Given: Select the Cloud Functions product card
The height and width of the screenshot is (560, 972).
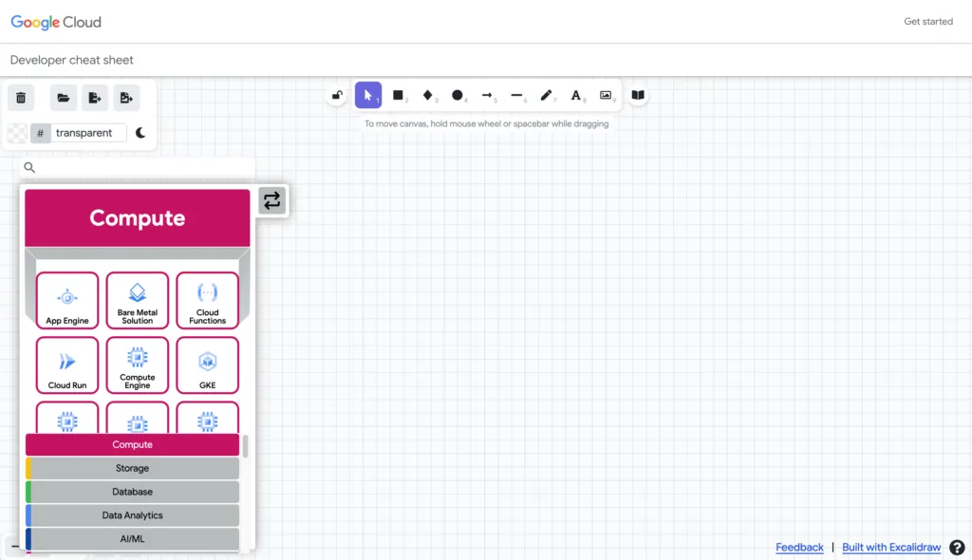Looking at the screenshot, I should pyautogui.click(x=208, y=301).
